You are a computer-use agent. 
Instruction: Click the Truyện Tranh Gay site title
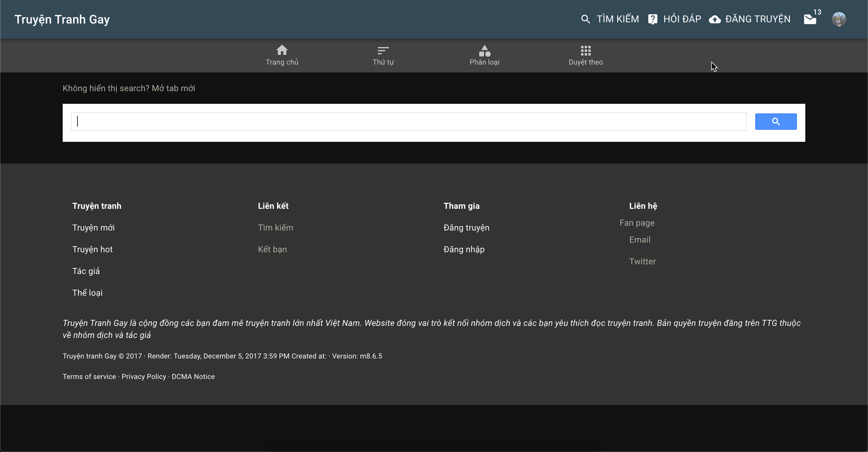coord(62,20)
